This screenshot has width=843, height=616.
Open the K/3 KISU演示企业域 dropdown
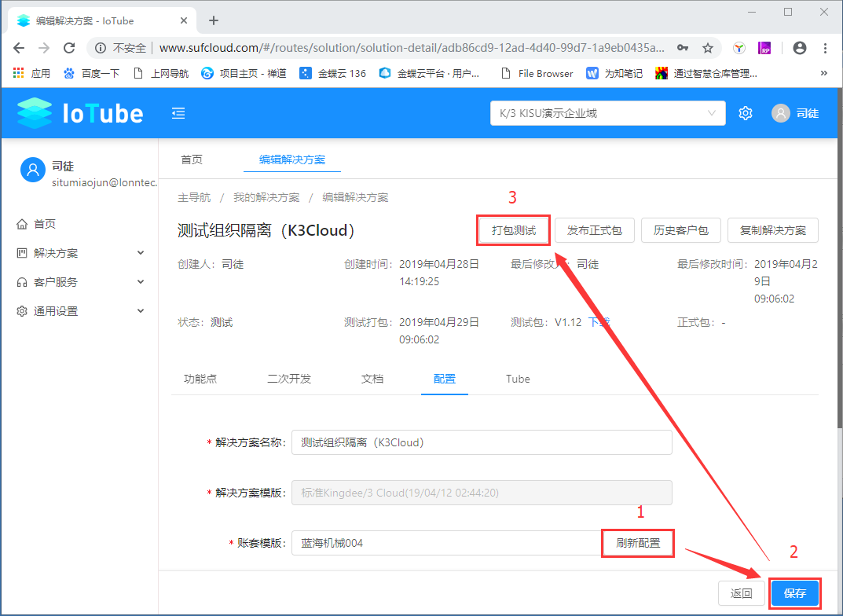[607, 113]
